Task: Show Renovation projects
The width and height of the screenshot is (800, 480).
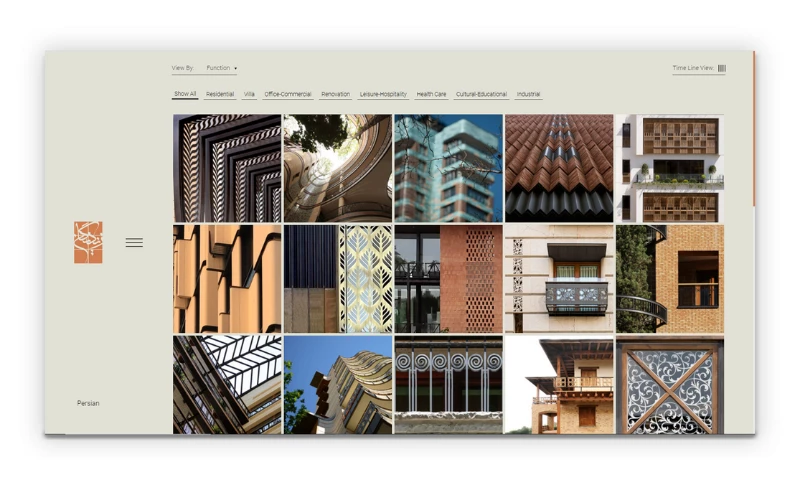Action: (x=336, y=95)
